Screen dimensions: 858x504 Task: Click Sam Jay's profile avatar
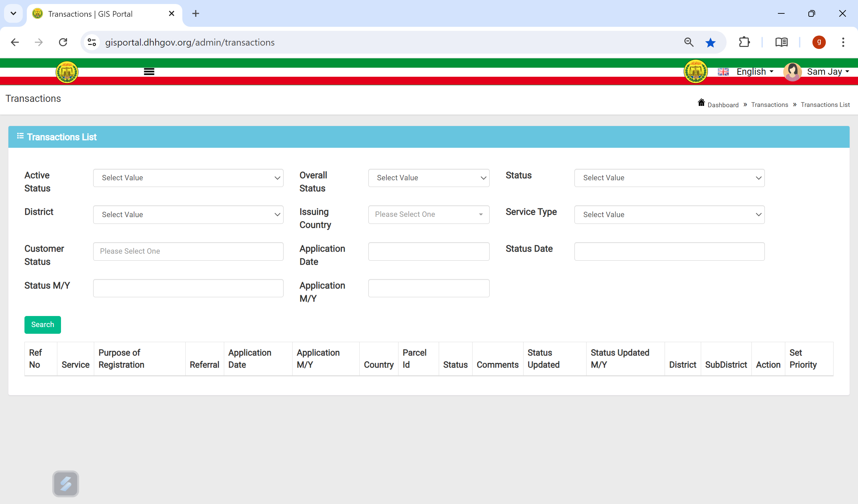[792, 72]
